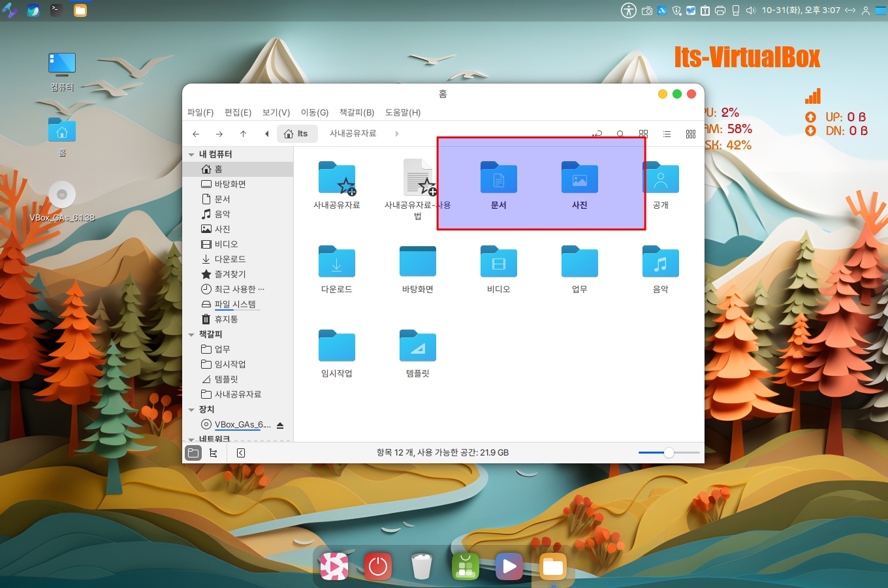
Task: Collapse the 장치 section
Action: tap(191, 410)
